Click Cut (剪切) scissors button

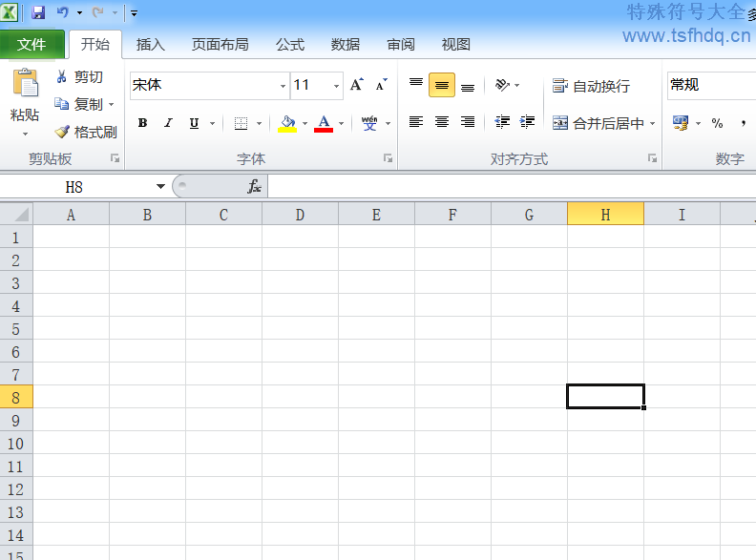79,76
